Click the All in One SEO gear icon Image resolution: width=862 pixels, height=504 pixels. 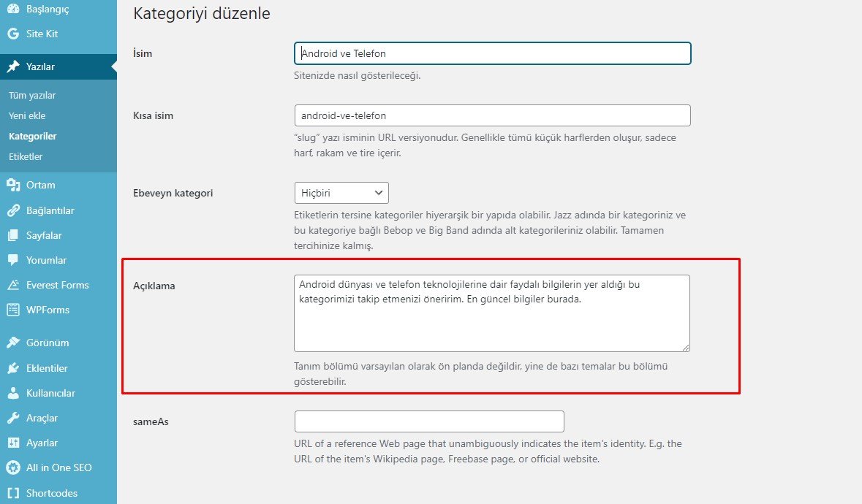coord(13,467)
